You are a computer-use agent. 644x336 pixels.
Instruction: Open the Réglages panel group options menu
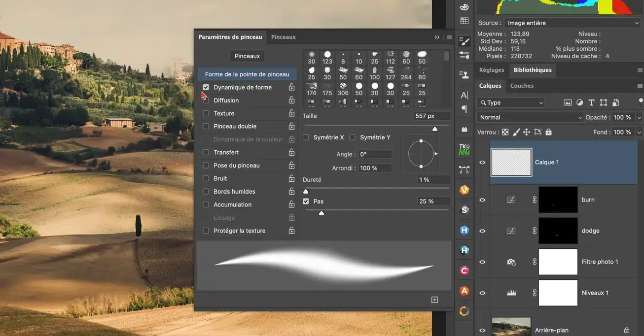(640, 70)
